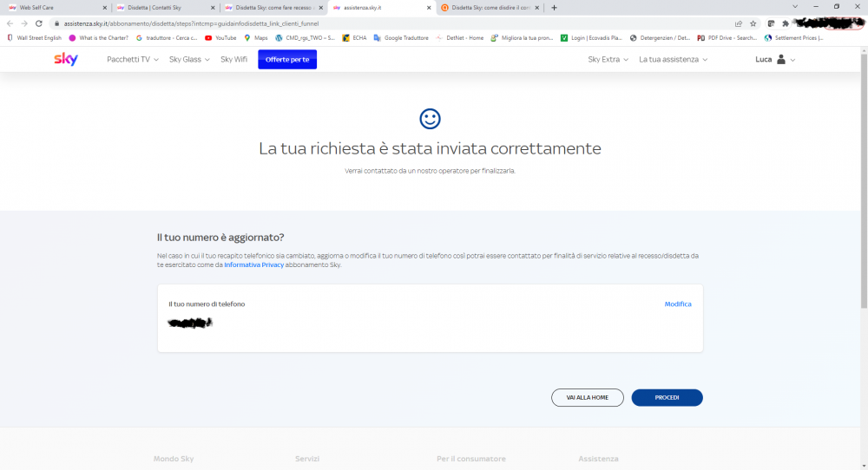
Task: Reload the page with the refresh icon
Action: [39, 23]
